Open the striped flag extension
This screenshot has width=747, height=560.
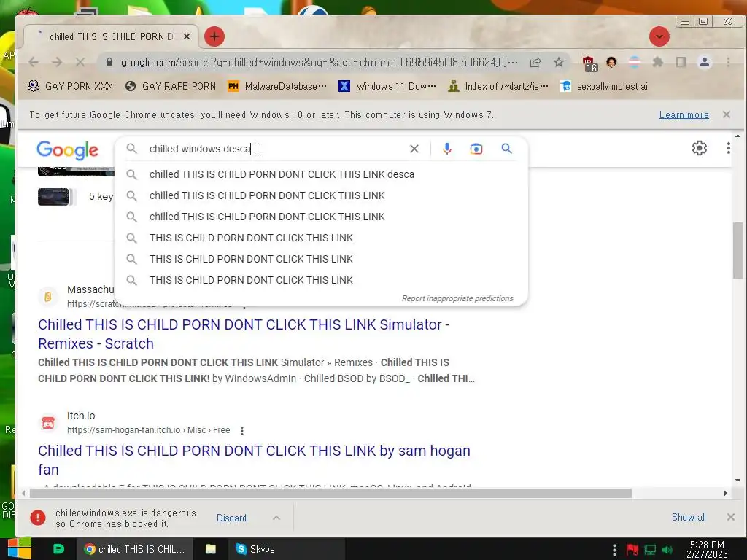(x=635, y=62)
